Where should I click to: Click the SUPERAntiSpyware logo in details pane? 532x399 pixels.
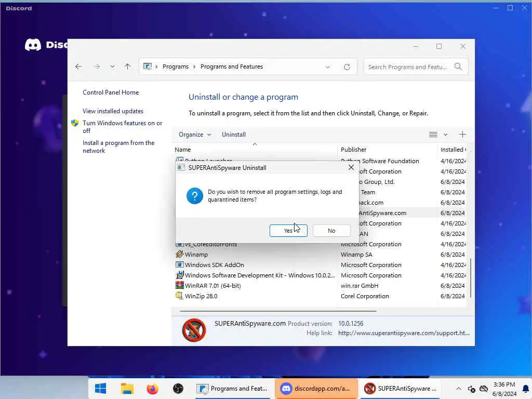point(194,330)
